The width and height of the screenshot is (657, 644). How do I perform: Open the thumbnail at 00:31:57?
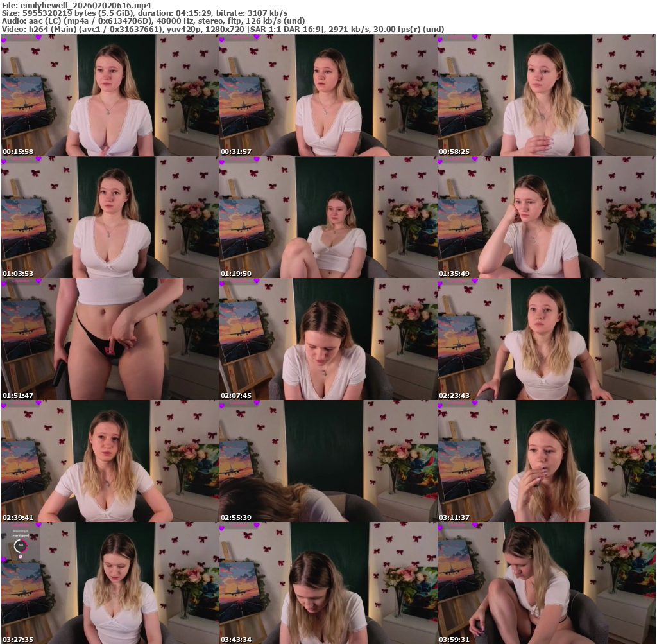328,95
